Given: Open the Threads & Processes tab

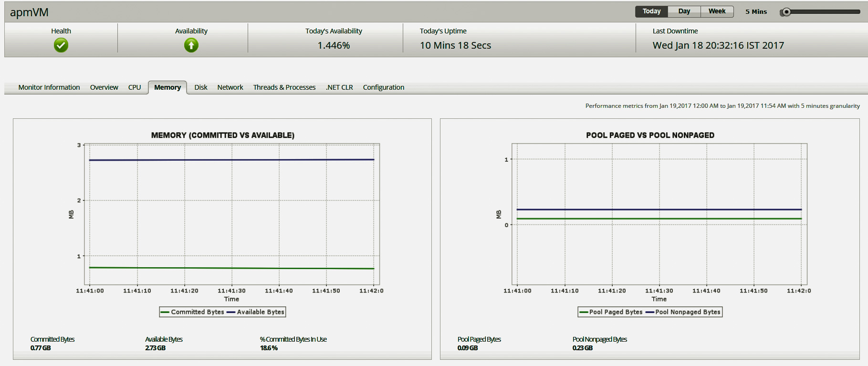Looking at the screenshot, I should pos(284,87).
